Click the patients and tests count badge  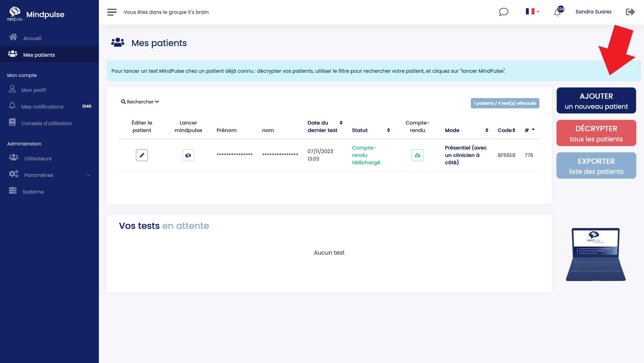click(x=505, y=103)
